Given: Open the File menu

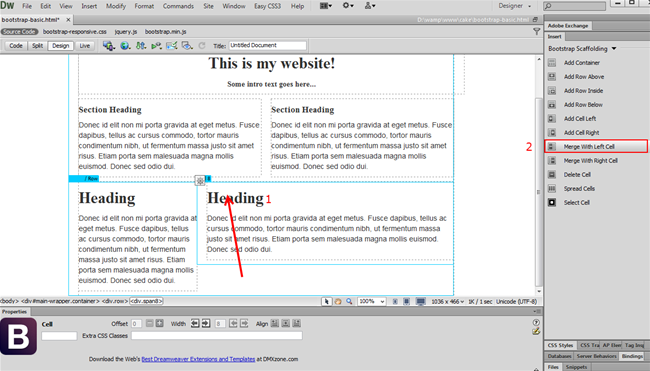Looking at the screenshot, I should pos(27,6).
